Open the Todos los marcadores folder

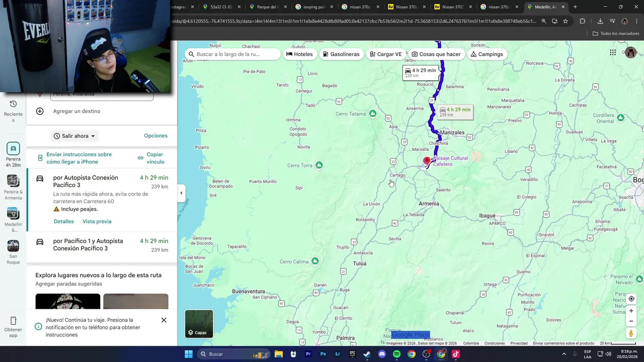tap(615, 34)
